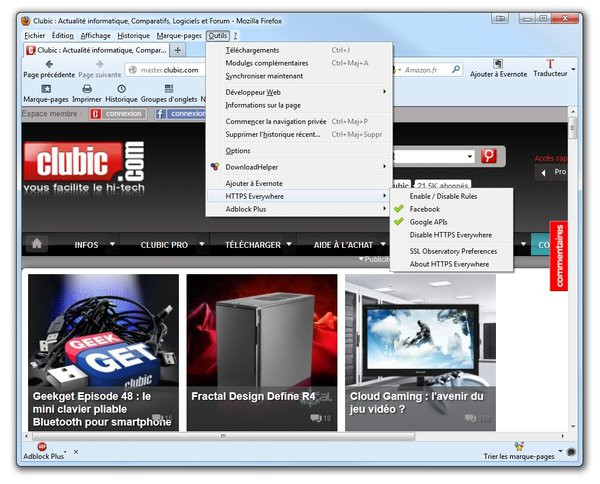Open the Cloud Gaming article thumbnail
The height and width of the screenshot is (484, 600).
(420, 352)
